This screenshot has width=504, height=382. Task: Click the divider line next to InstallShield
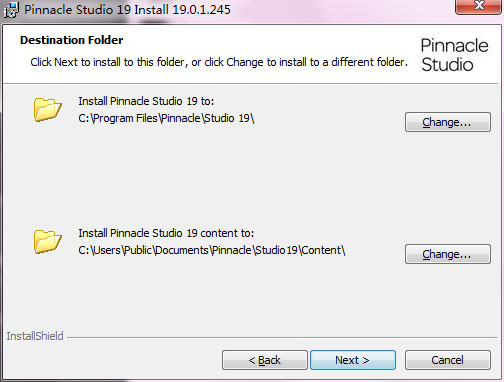pos(282,337)
